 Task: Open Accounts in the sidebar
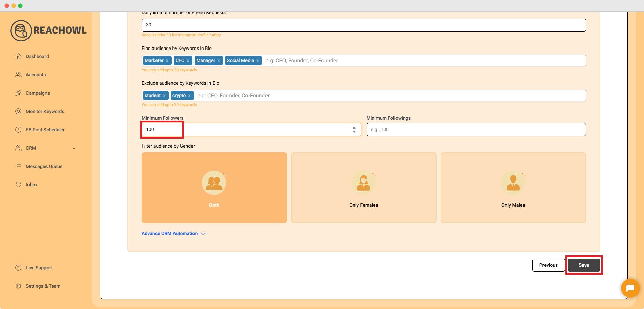pos(36,75)
